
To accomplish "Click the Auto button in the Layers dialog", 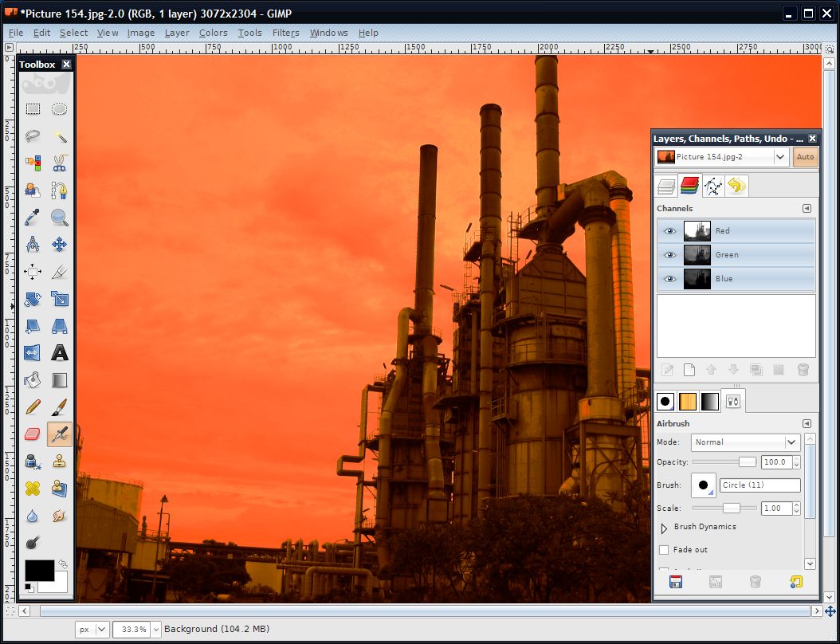I will (804, 156).
